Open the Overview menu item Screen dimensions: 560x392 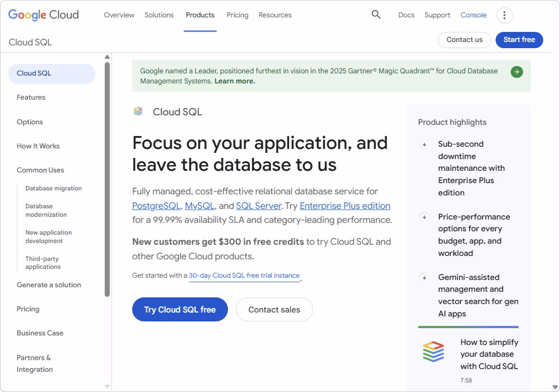pos(119,15)
